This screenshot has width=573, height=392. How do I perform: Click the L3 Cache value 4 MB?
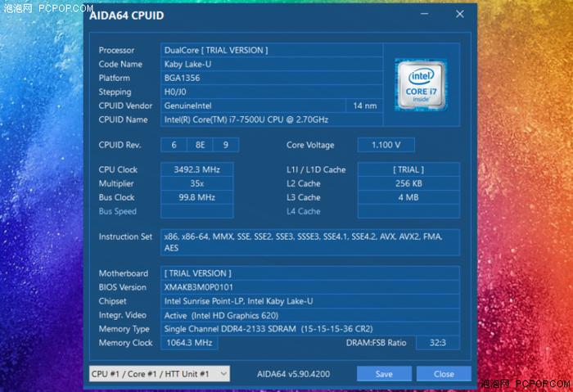[408, 197]
